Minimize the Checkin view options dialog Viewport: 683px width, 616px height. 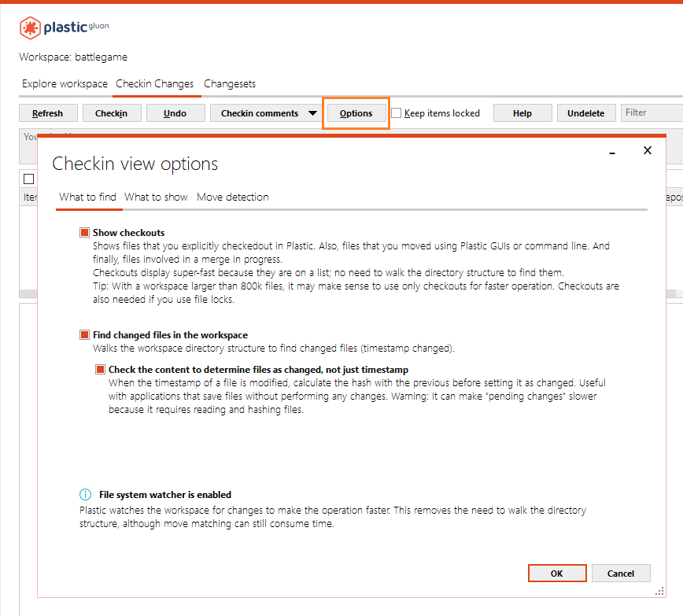[612, 153]
